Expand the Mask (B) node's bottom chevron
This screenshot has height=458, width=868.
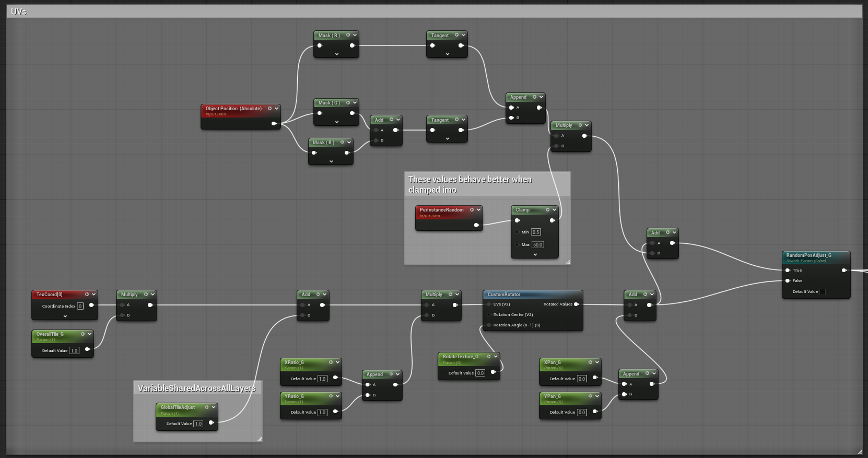(331, 162)
